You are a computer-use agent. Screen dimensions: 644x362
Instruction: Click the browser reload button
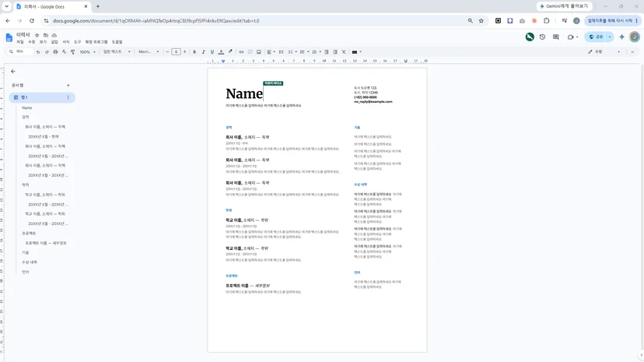(32, 20)
